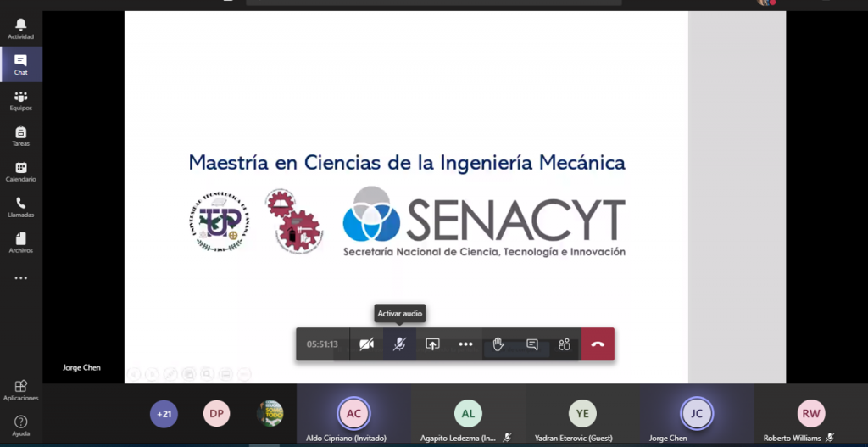Go to Equipos in the sidebar
This screenshot has width=868, height=447.
tap(21, 100)
